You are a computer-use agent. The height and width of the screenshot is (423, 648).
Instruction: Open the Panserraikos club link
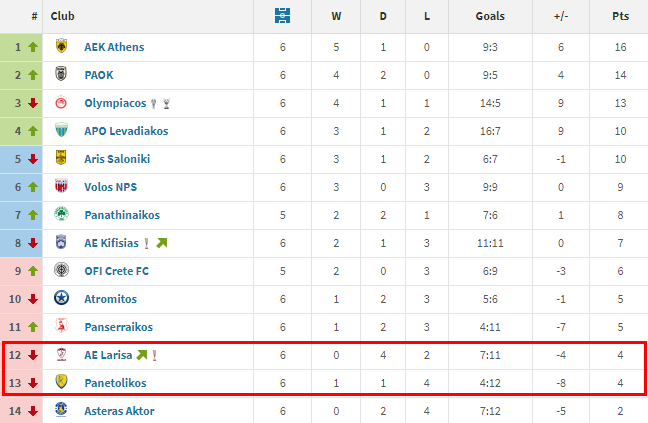[121, 327]
